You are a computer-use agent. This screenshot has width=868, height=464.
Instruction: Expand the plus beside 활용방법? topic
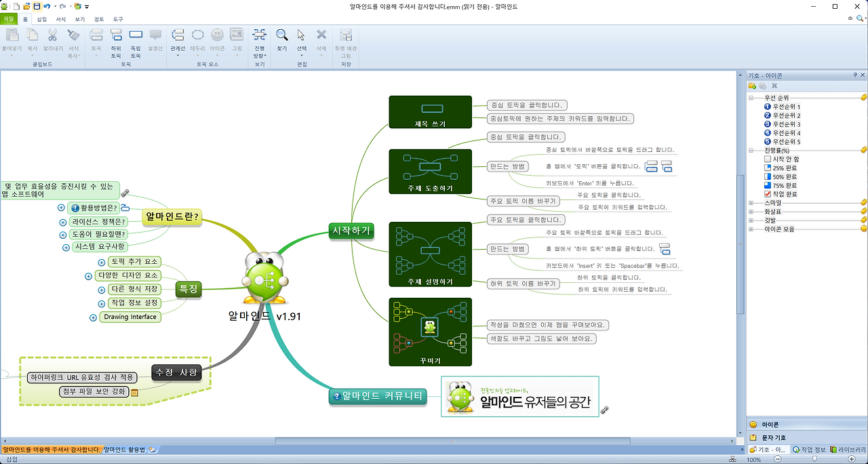[x=62, y=208]
